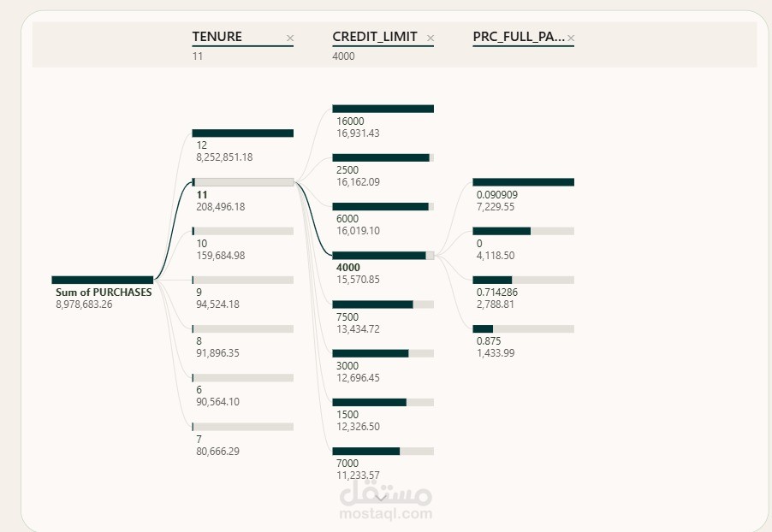Expand the tenure 7 node
The image size is (772, 532).
[x=243, y=427]
